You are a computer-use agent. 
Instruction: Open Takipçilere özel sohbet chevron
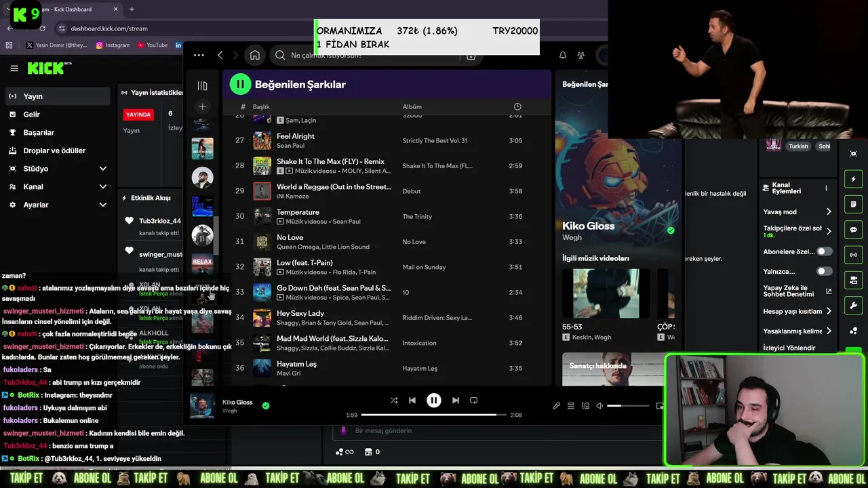(828, 231)
